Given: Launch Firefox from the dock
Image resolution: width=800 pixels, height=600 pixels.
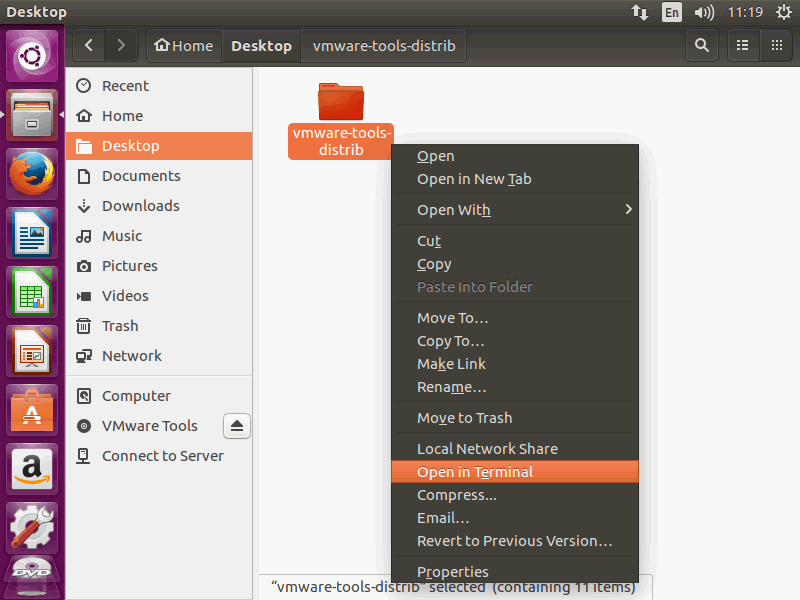Looking at the screenshot, I should (x=32, y=174).
